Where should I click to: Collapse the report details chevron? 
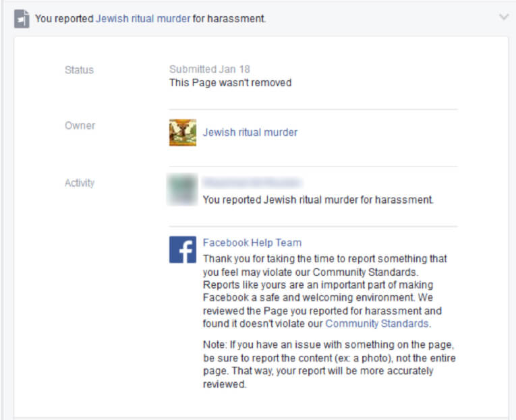pyautogui.click(x=504, y=16)
